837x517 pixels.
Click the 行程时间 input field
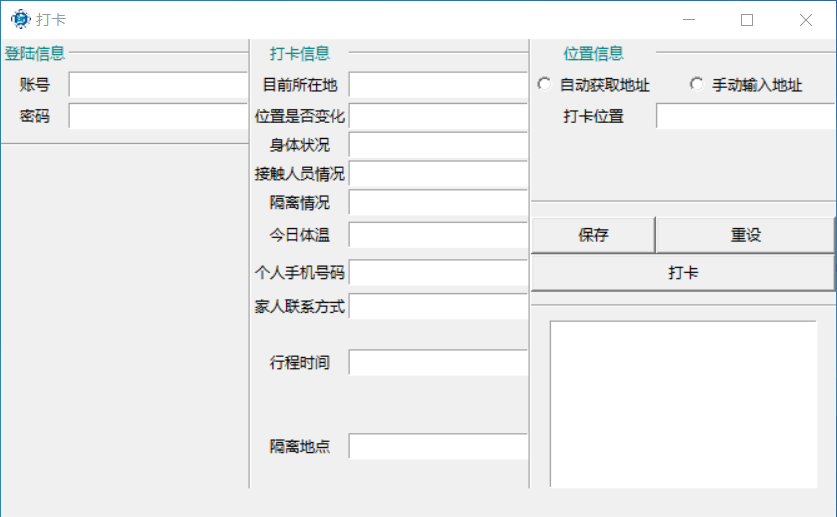point(438,363)
